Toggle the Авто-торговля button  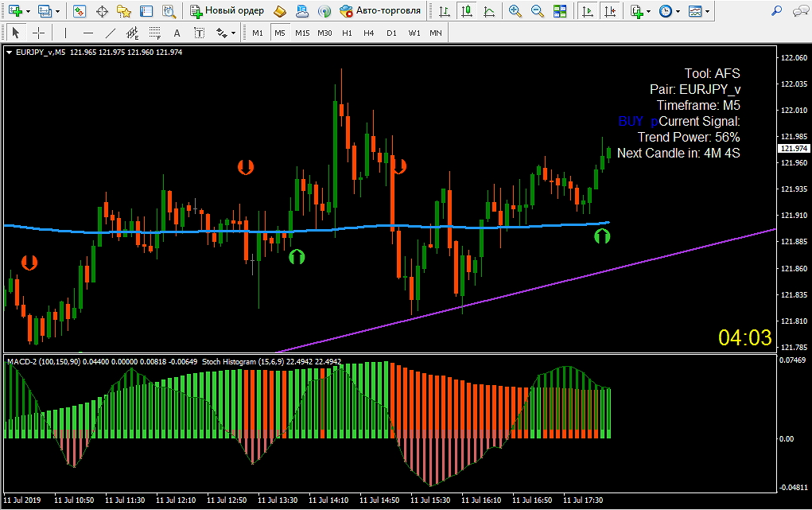coord(380,11)
